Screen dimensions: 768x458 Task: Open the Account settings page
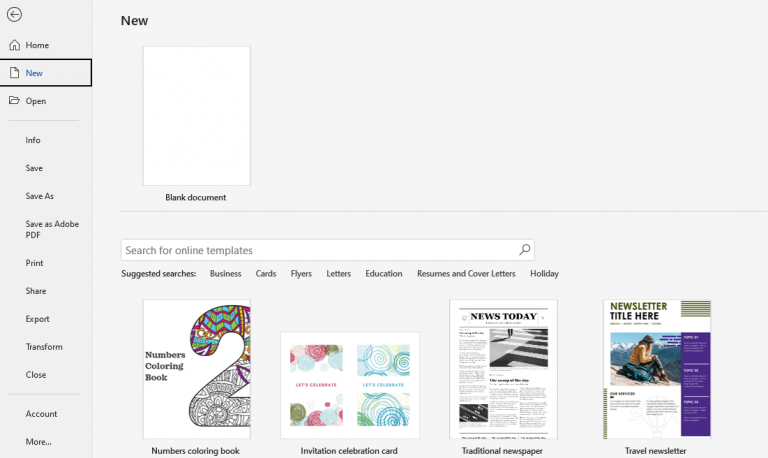pos(41,414)
